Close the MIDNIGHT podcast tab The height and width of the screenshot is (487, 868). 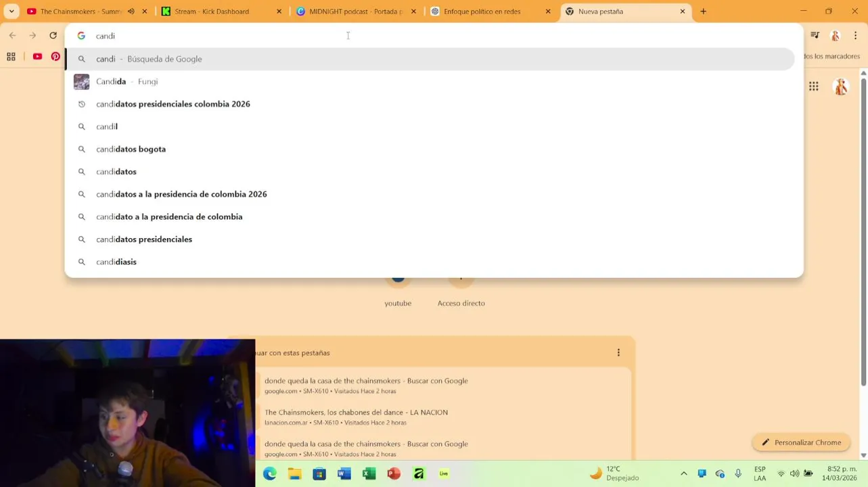pos(413,11)
